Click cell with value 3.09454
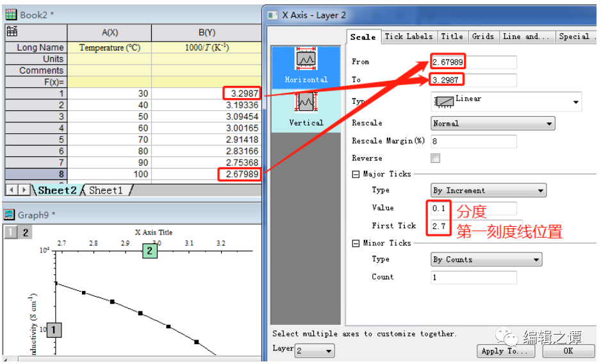This screenshot has width=601, height=364. pos(206,117)
